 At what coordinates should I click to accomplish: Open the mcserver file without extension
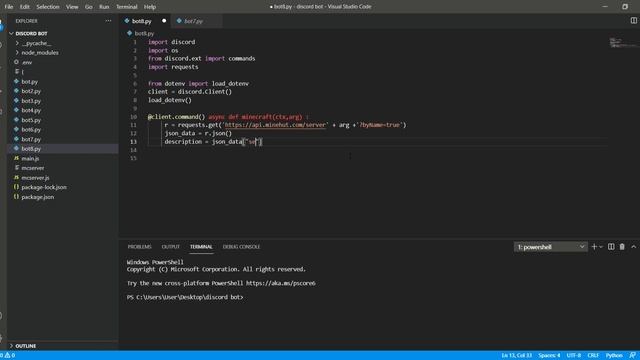pyautogui.click(x=33, y=168)
